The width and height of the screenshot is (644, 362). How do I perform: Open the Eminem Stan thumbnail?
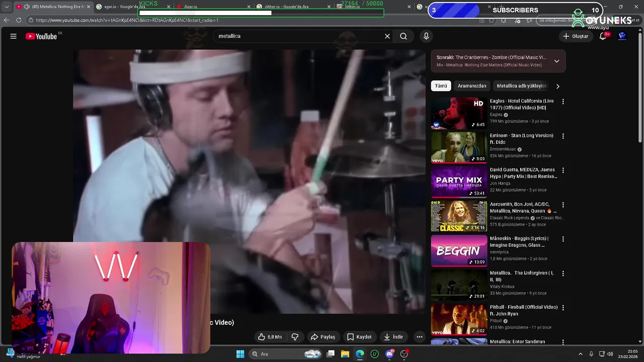(x=459, y=148)
